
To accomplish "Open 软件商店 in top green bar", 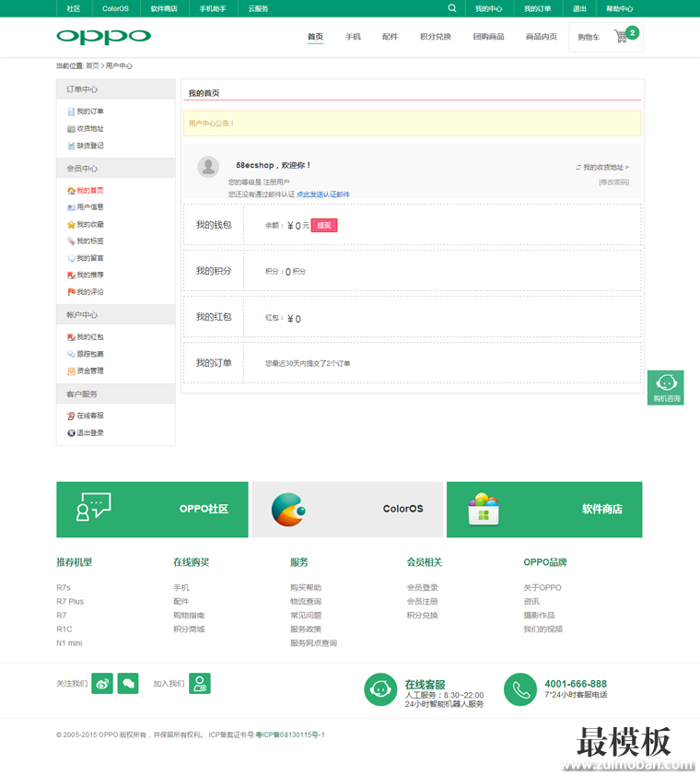I will pos(164,8).
